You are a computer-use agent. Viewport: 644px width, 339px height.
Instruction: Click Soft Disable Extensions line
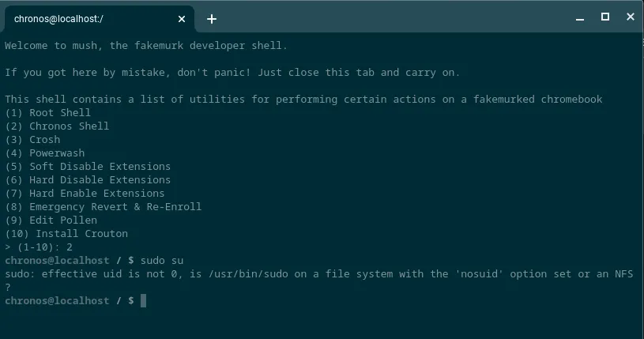(88, 167)
